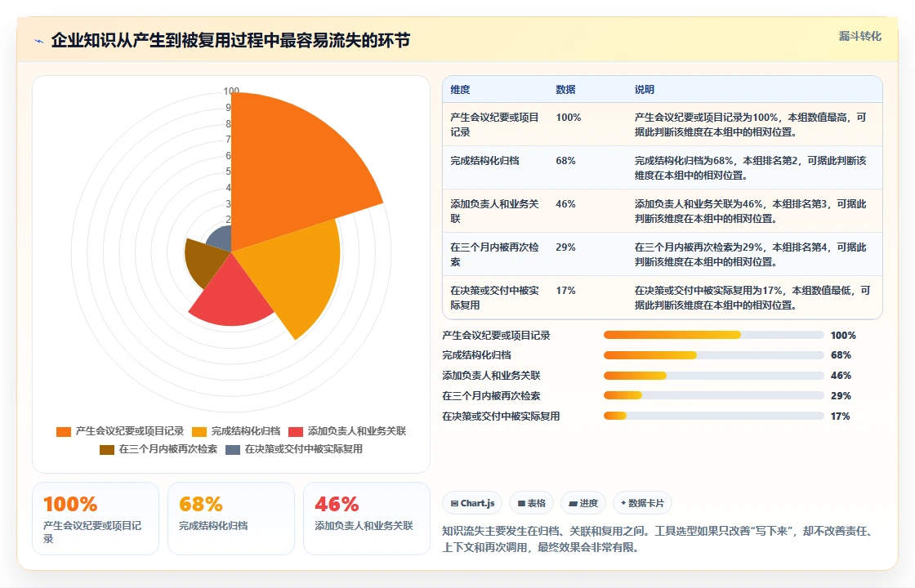The width and height of the screenshot is (915, 588).
Task: Click the 17% progress bar
Action: point(713,416)
